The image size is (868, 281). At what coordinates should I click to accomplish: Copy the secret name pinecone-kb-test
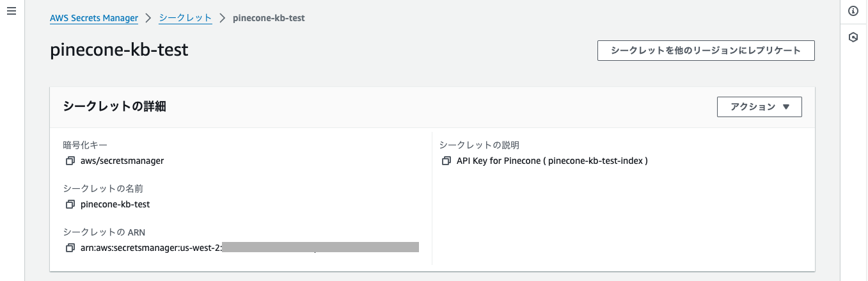(70, 205)
